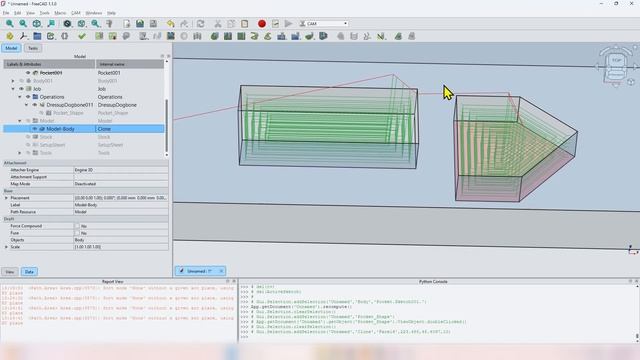Toggle the Force Compound checkbox
640x360 pixels.
(77, 226)
